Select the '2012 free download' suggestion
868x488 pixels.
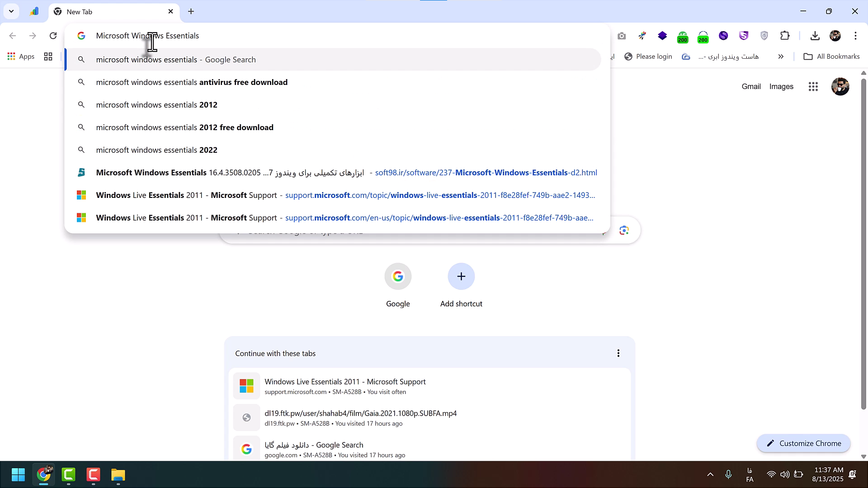coord(333,127)
